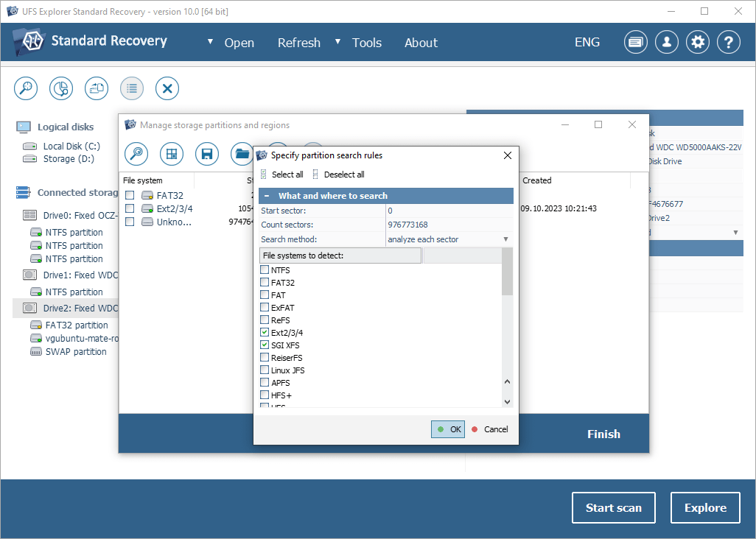Image resolution: width=756 pixels, height=539 pixels.
Task: Click the Deselect all label text
Action: tap(344, 175)
